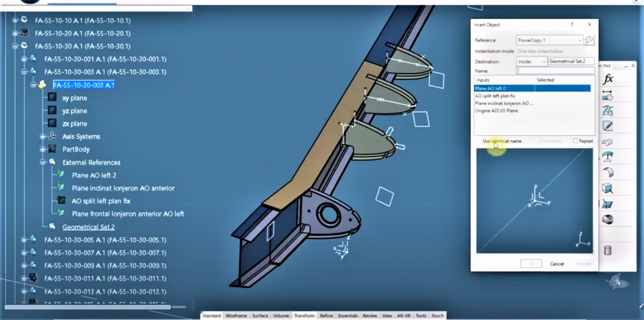Click the Cancel button
644x320 pixels.
pyautogui.click(x=557, y=264)
